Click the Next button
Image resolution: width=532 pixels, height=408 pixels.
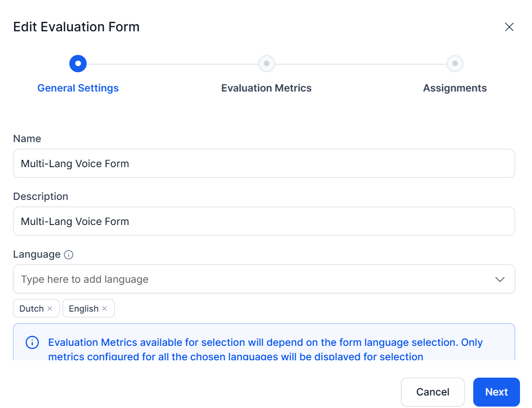click(x=496, y=392)
